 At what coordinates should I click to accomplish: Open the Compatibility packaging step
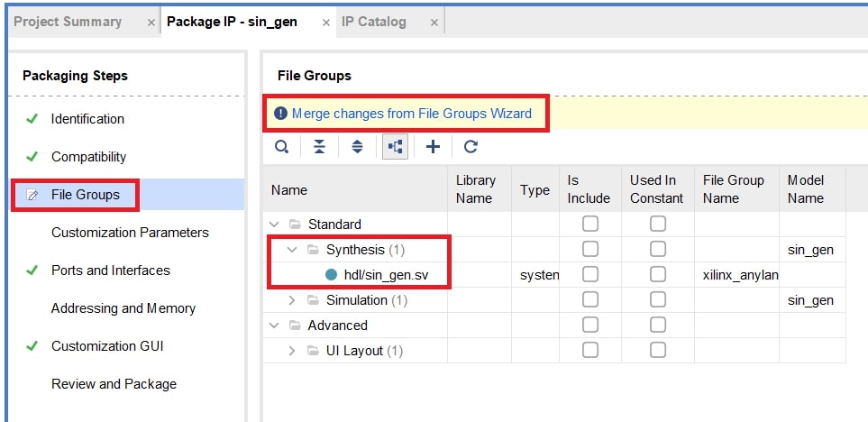click(88, 157)
